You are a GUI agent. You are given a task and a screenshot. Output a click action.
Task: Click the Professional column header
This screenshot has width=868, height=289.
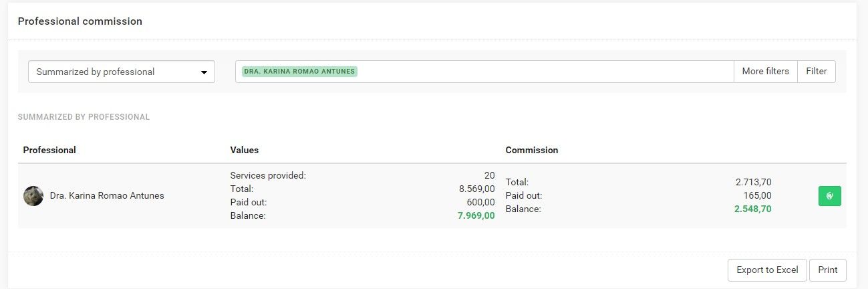(x=49, y=150)
